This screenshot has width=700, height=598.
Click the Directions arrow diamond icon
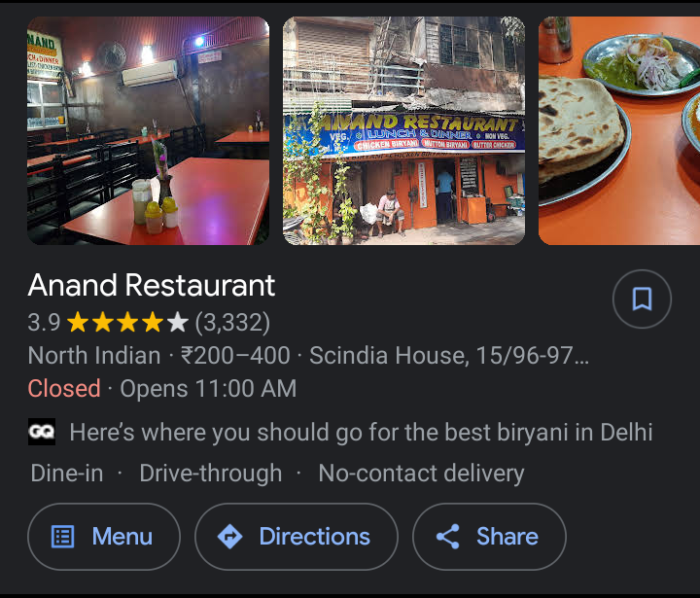click(x=229, y=537)
